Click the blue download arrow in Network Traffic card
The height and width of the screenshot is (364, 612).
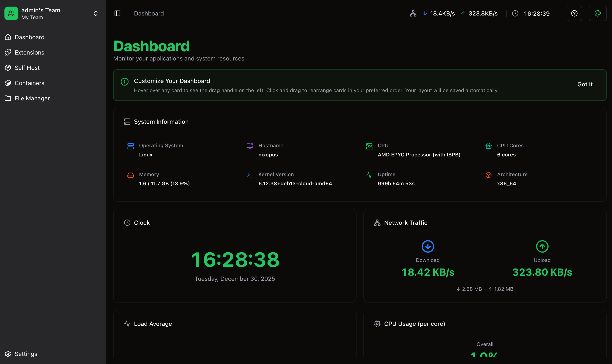tap(427, 246)
